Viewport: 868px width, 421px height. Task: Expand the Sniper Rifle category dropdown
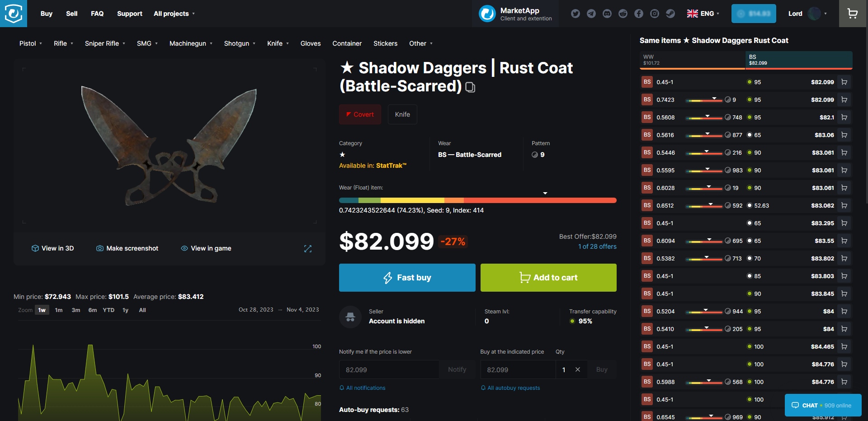[x=105, y=43]
